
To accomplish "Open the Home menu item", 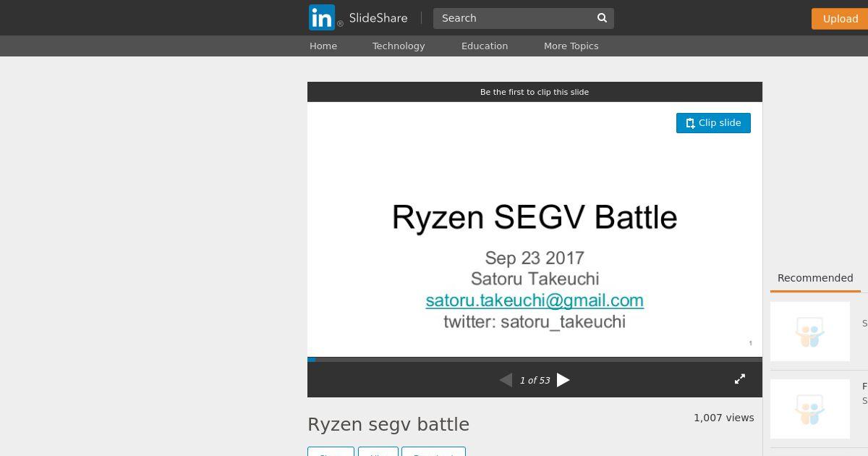I will point(323,46).
